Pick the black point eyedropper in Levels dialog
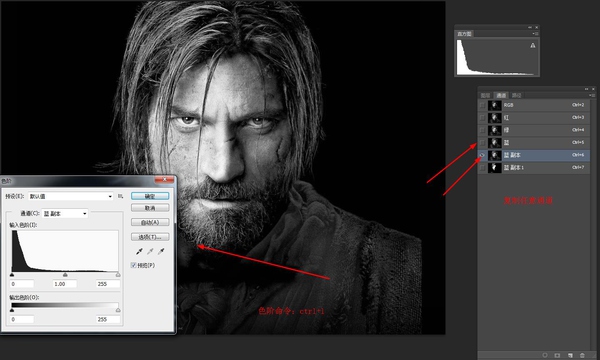This screenshot has width=600, height=360. 139,251
